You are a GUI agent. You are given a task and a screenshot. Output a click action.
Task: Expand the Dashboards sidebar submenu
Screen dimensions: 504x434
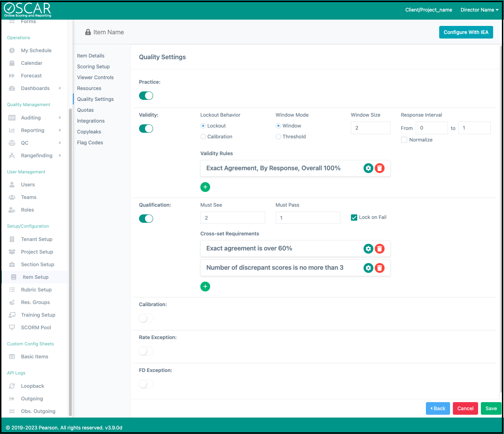click(60, 88)
